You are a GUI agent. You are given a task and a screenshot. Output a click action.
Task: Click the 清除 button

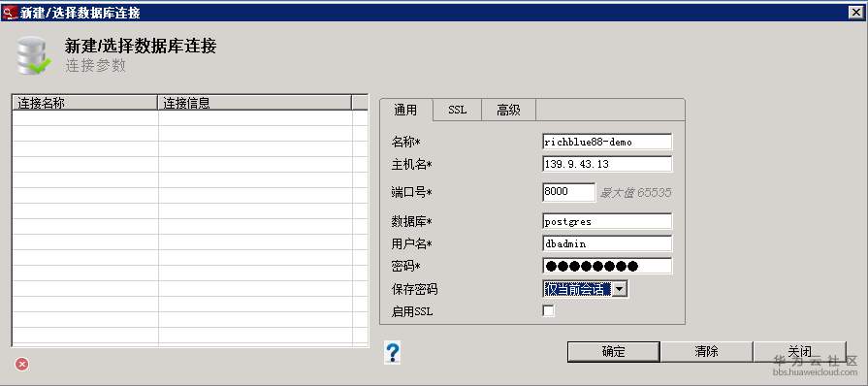[x=706, y=352]
